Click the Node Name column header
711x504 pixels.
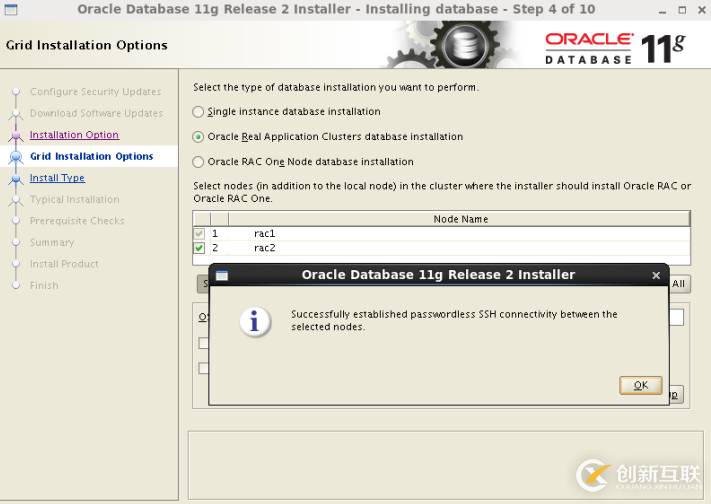tap(460, 219)
